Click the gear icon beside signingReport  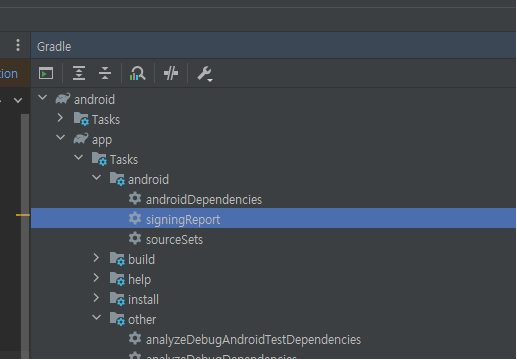click(135, 218)
